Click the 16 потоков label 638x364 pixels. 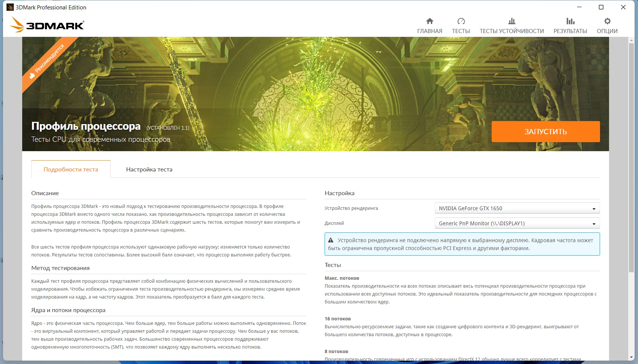tap(338, 319)
